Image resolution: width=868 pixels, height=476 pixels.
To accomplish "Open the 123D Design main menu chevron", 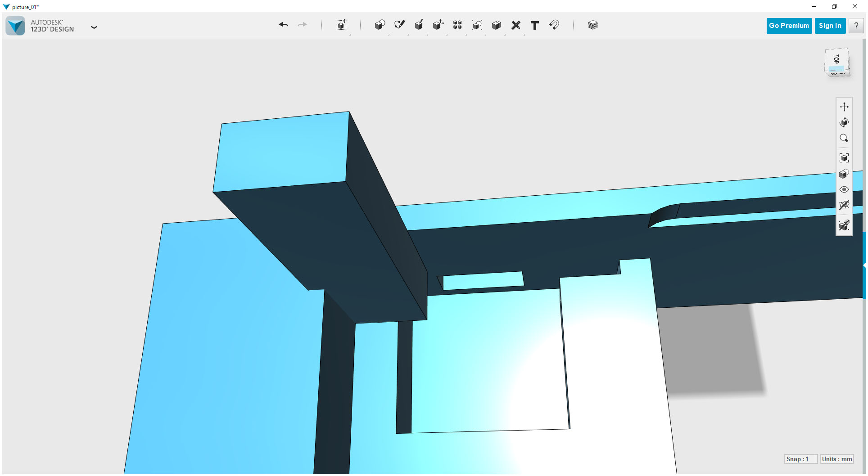I will click(94, 27).
